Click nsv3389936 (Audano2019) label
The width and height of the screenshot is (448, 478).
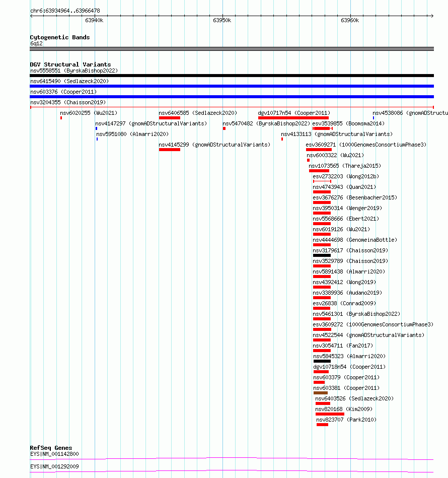click(347, 293)
